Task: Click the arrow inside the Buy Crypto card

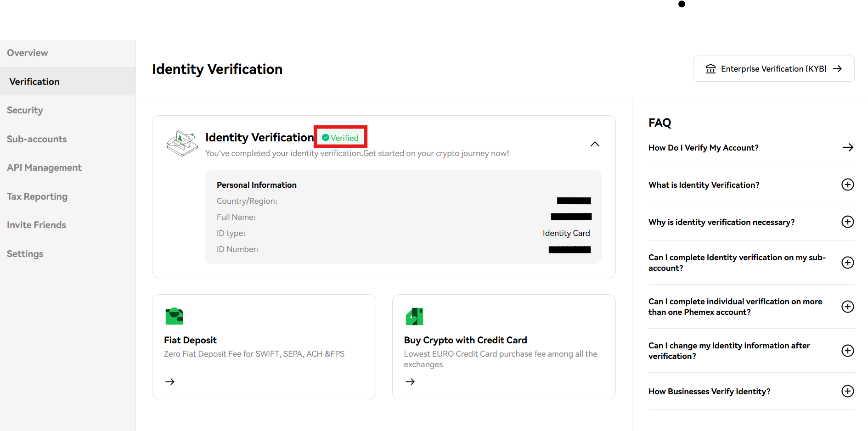Action: 410,381
